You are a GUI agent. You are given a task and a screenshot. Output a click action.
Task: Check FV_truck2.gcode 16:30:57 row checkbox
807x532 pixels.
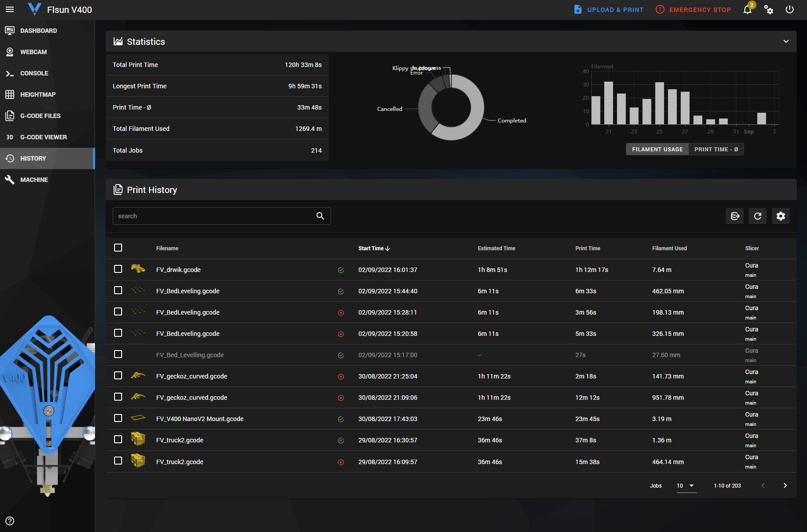(118, 439)
